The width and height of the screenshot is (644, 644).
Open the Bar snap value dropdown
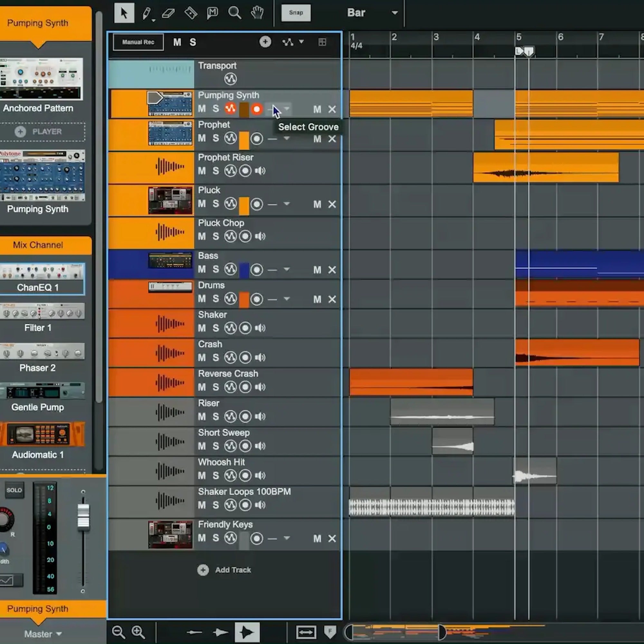tap(373, 13)
